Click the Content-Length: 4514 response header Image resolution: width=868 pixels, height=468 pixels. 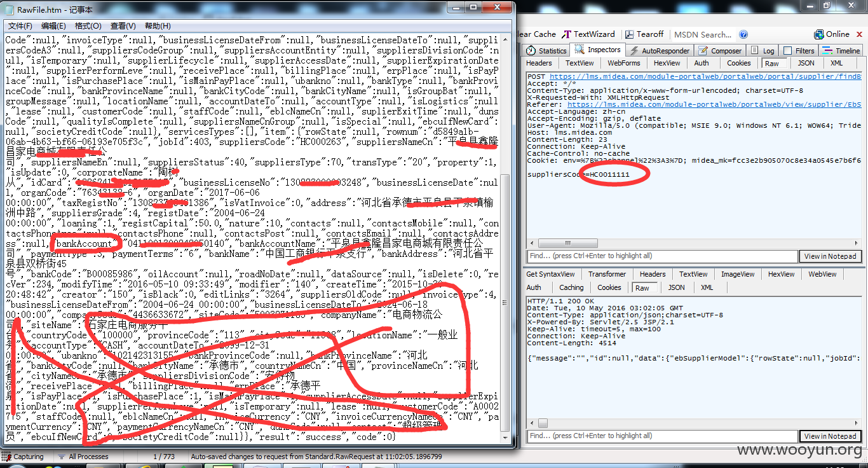point(571,343)
